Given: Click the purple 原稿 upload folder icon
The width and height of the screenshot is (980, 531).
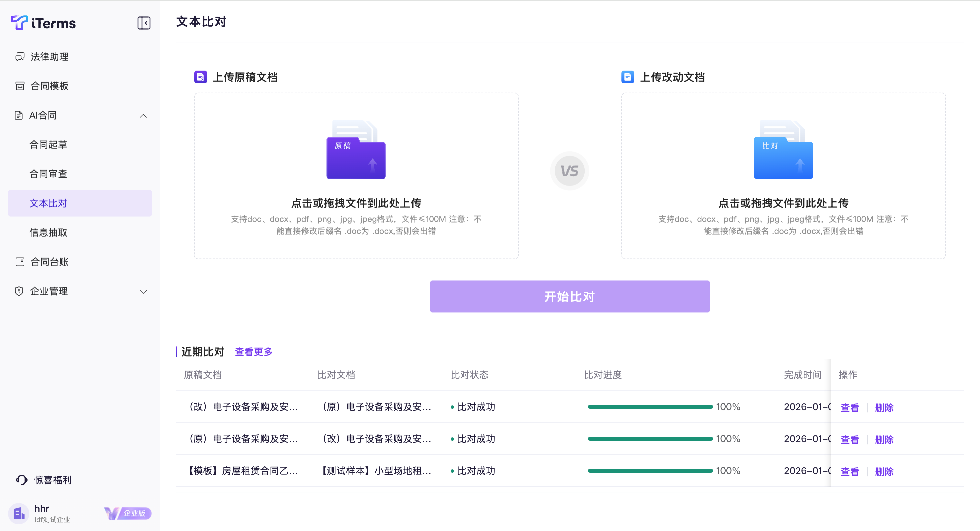Looking at the screenshot, I should tap(356, 150).
